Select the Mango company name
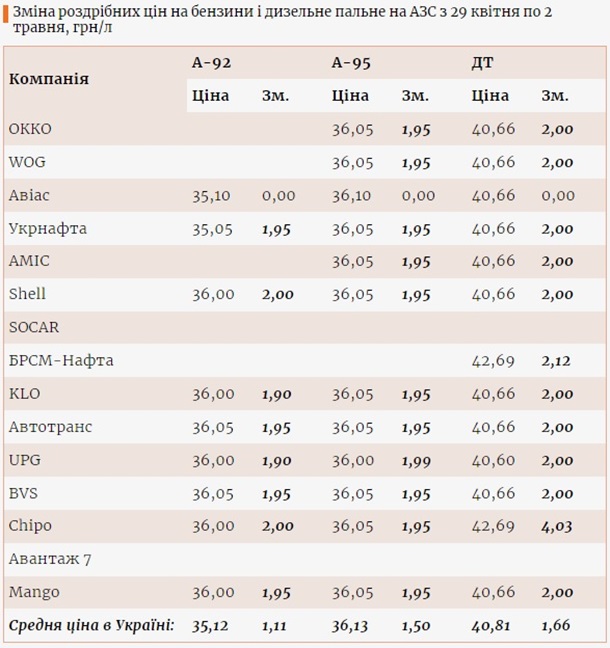Screen dimensions: 610x648 [34, 592]
